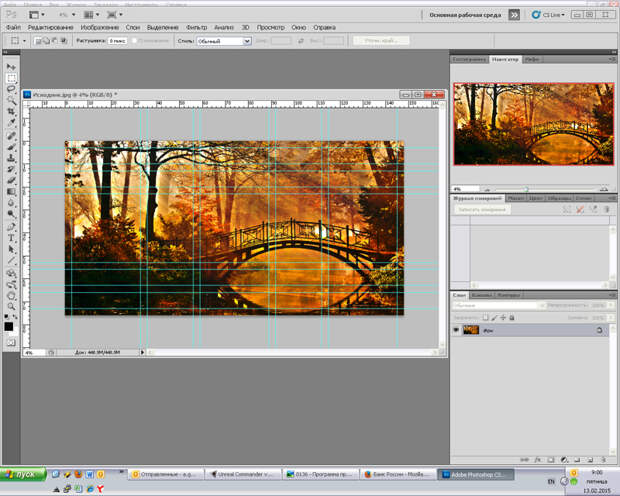
Task: Click add layer style fx icon
Action: (538, 460)
